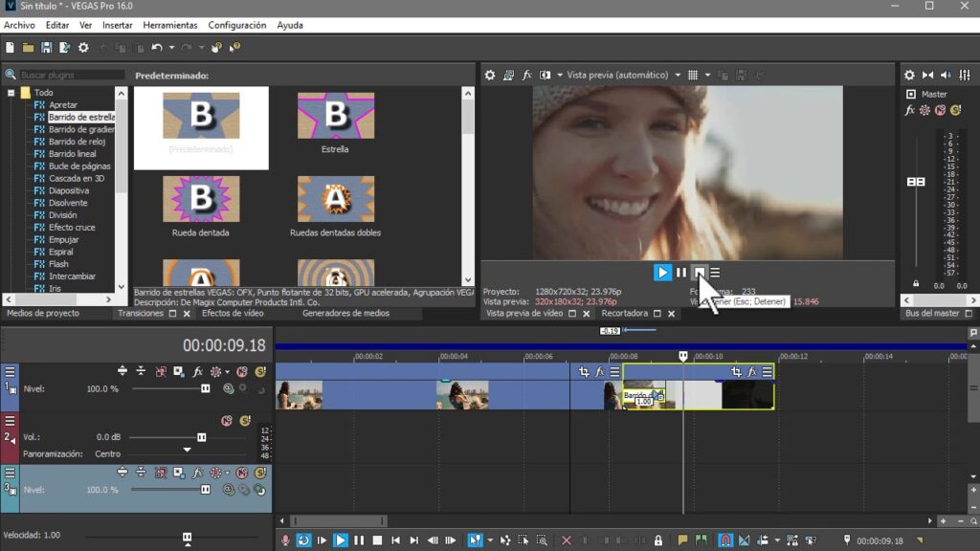Open Event Pan/Crop on the selected clip

(736, 372)
